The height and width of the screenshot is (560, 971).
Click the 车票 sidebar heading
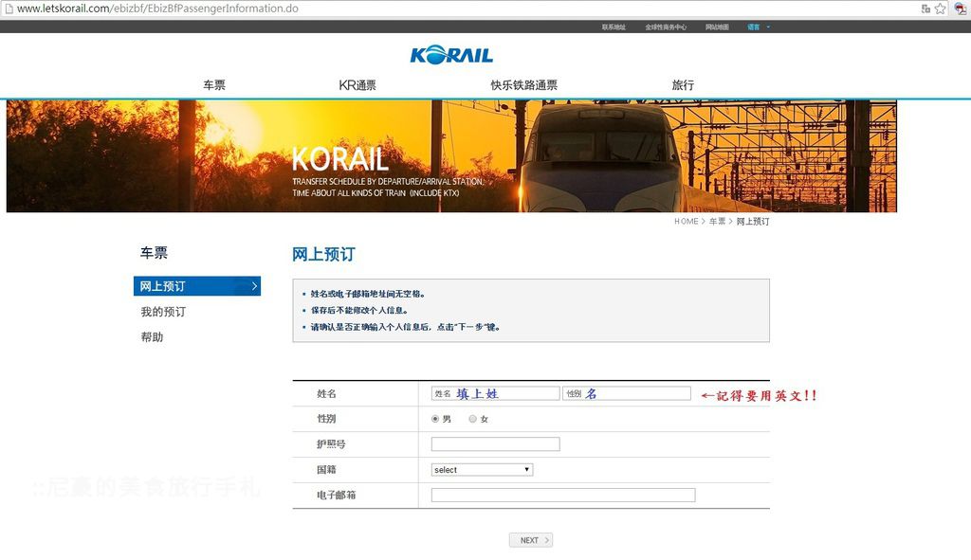click(154, 252)
